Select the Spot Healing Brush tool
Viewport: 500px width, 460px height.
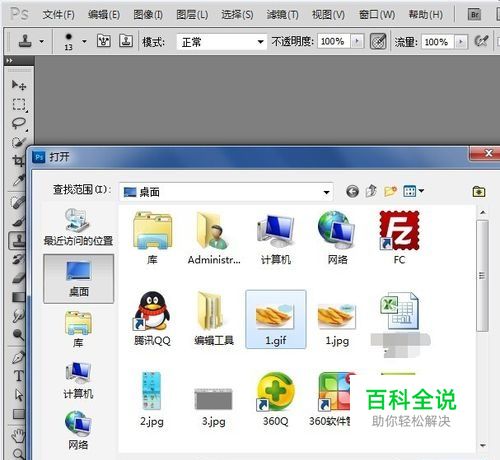tap(18, 202)
